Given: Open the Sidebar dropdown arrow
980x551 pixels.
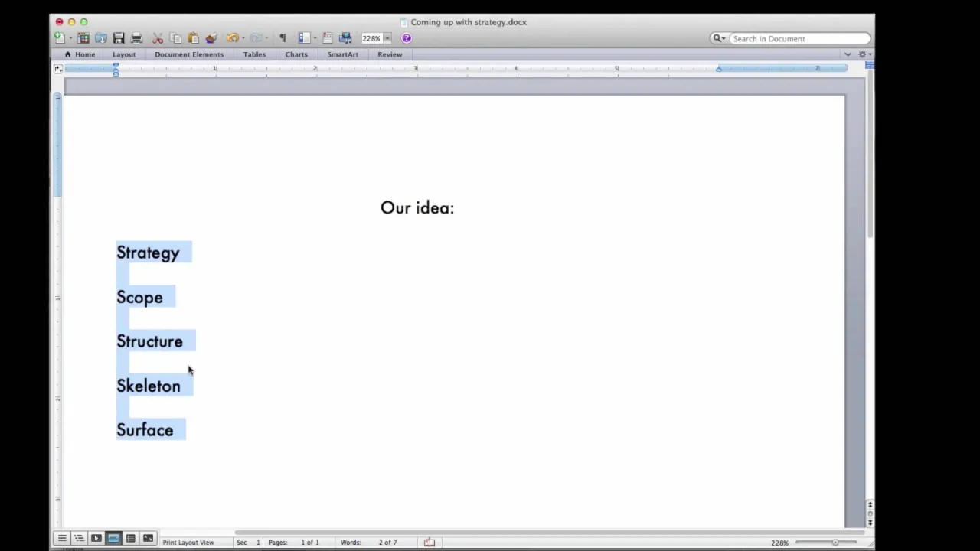Looking at the screenshot, I should pyautogui.click(x=315, y=38).
